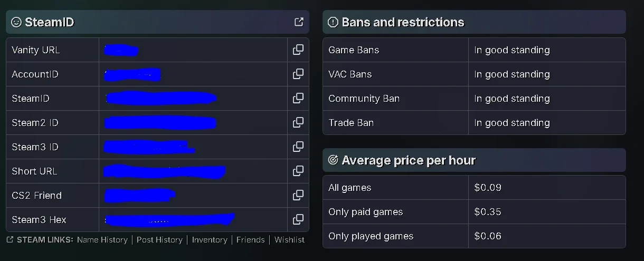This screenshot has width=644, height=261.
Task: Copy the CS2 Friend code
Action: point(298,195)
